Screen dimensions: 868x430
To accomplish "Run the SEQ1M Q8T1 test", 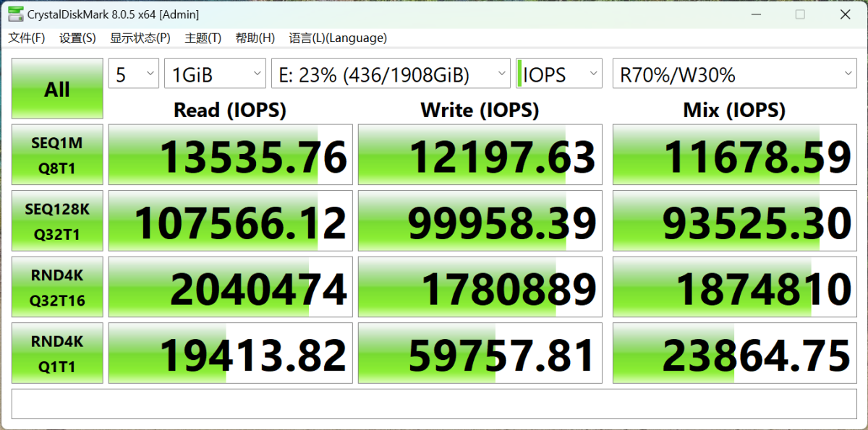I will [57, 156].
